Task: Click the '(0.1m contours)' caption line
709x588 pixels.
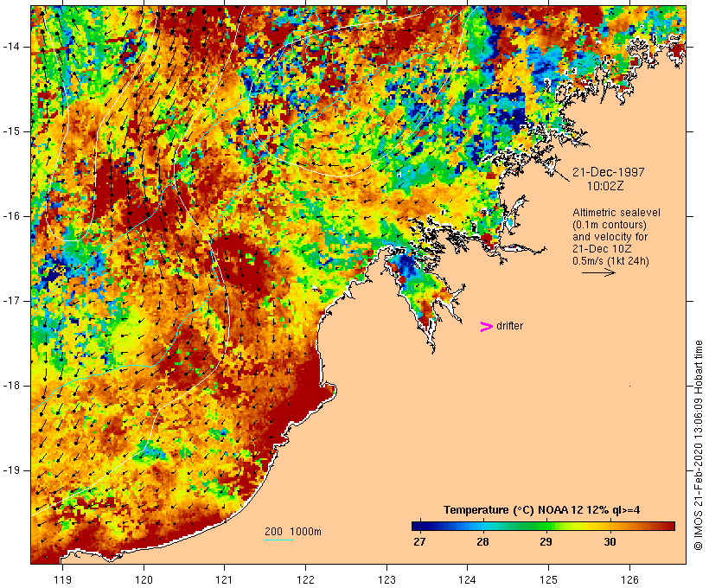Action: point(609,225)
